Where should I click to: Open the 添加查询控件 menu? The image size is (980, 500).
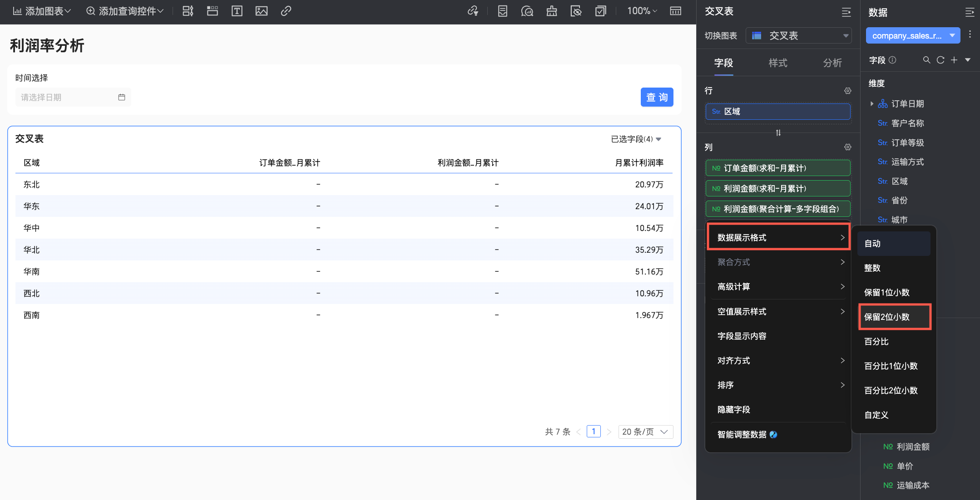coord(125,11)
